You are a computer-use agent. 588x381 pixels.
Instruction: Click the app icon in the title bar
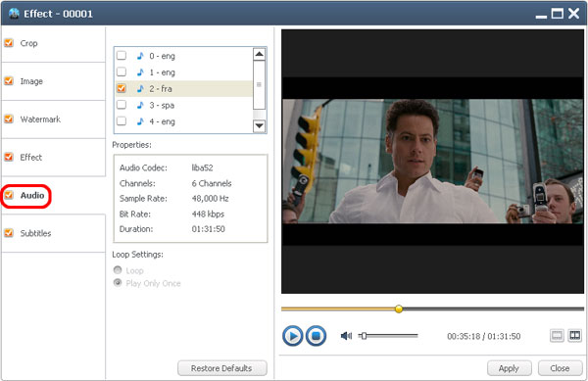(x=14, y=14)
